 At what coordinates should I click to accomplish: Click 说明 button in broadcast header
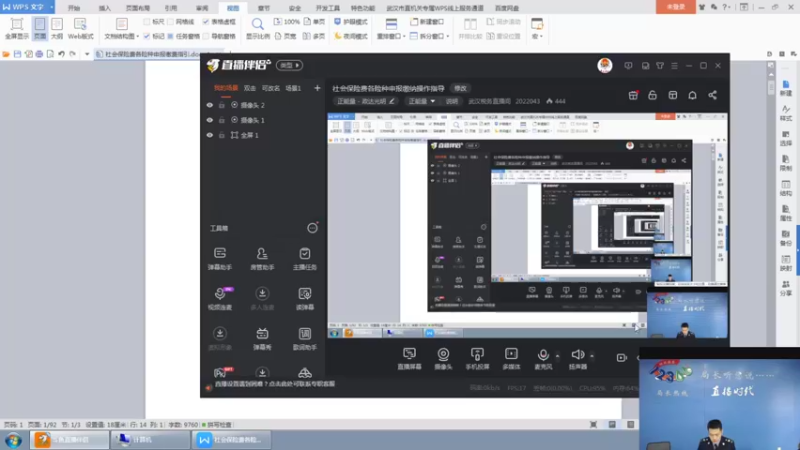point(452,102)
